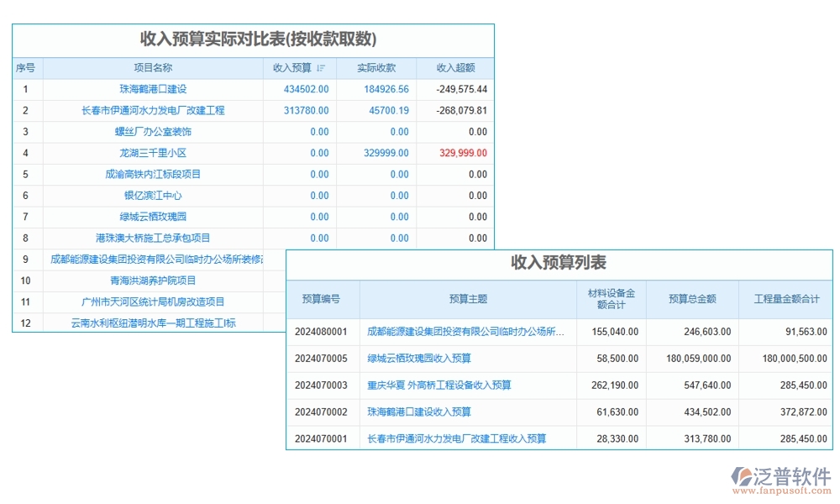Viewport: 840px width, 504px height.
Task: Click the 预算总金额 column header
Action: [x=695, y=299]
